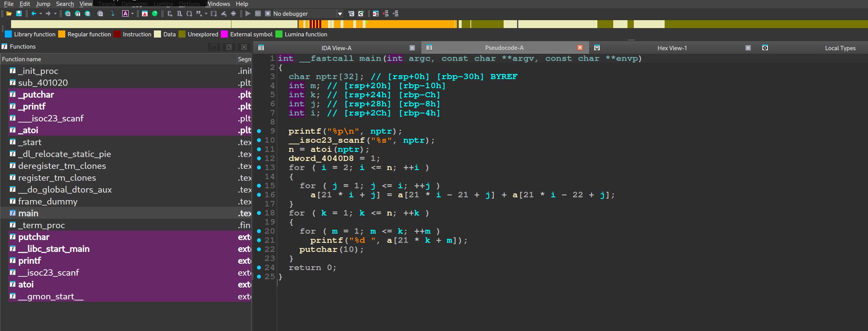Start the process with the play icon
Image resolution: width=868 pixels, height=331 pixels.
point(248,13)
